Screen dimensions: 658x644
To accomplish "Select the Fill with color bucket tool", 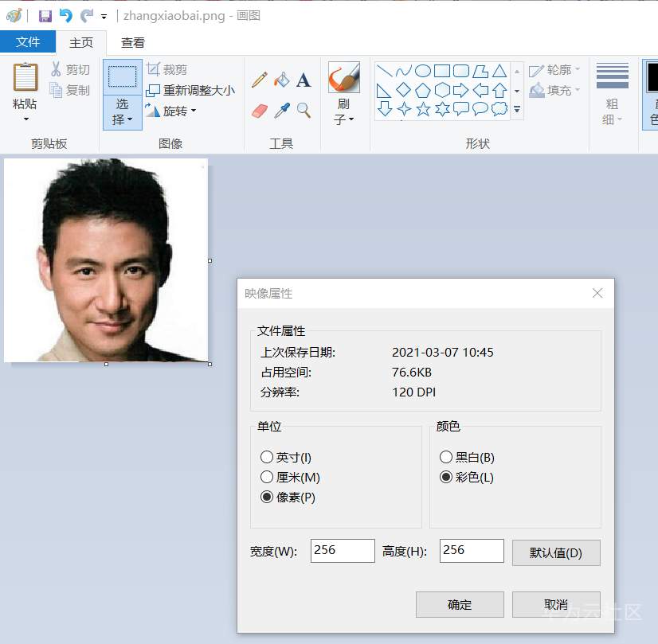I will [282, 80].
